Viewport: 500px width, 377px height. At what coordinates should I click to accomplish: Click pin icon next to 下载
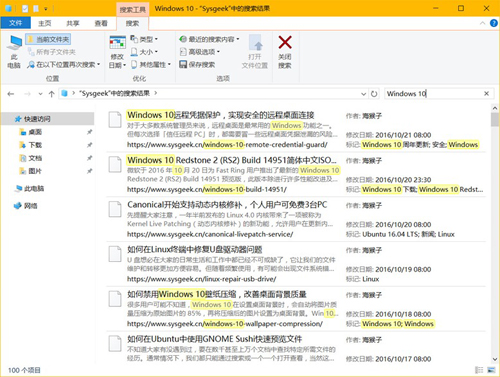pos(89,145)
